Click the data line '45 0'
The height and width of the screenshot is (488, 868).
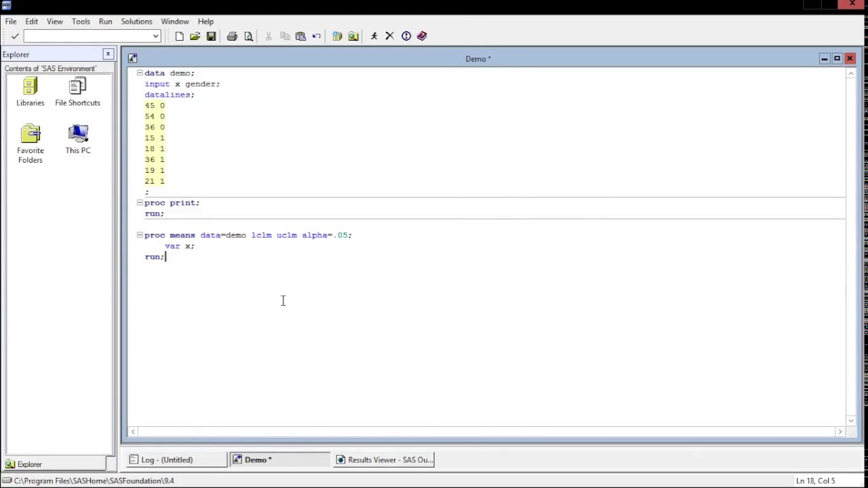tap(155, 106)
